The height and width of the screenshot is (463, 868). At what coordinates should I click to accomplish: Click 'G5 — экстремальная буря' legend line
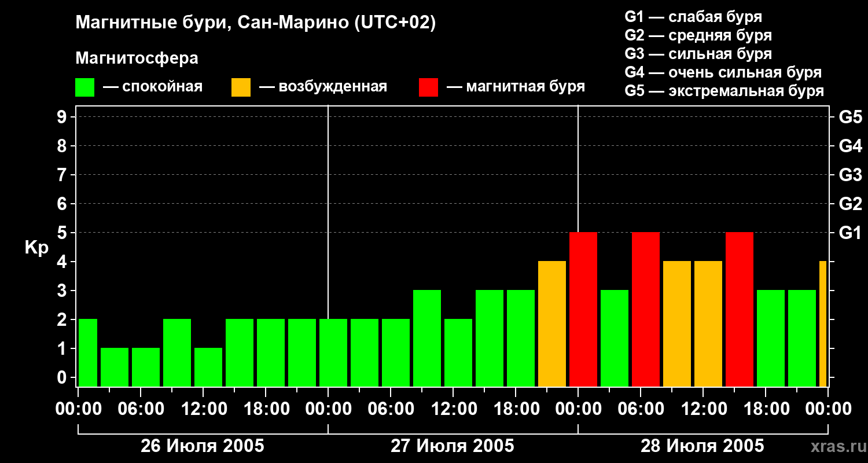point(724,91)
